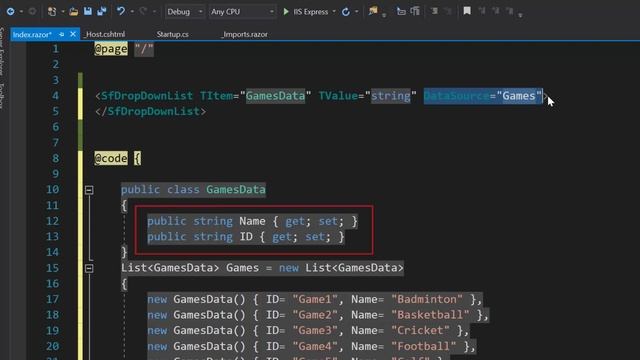The width and height of the screenshot is (640, 360).
Task: Save the current file with the floppy icon
Action: click(x=88, y=11)
